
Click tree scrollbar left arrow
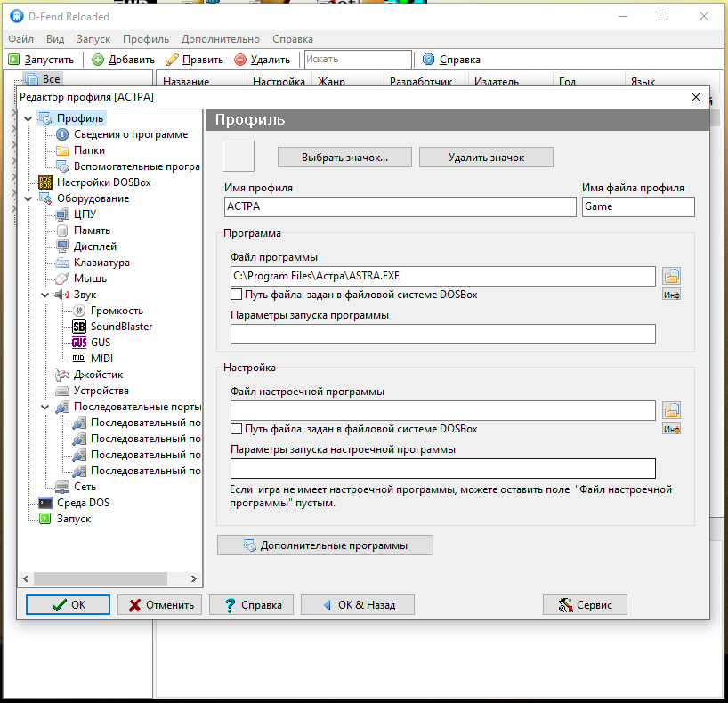pyautogui.click(x=26, y=578)
